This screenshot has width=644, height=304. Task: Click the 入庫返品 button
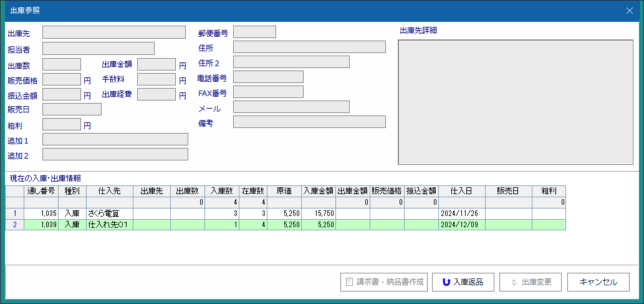(463, 282)
